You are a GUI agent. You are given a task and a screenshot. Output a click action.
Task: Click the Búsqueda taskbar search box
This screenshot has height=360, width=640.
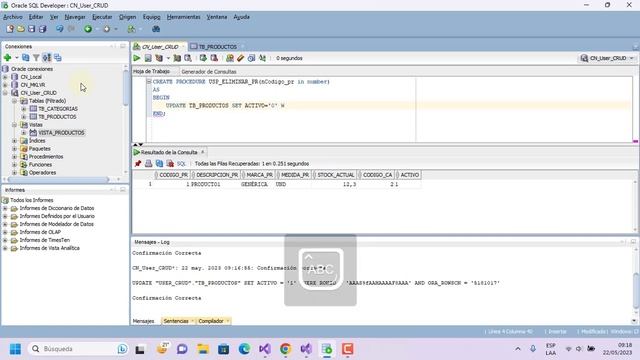pyautogui.click(x=79, y=349)
